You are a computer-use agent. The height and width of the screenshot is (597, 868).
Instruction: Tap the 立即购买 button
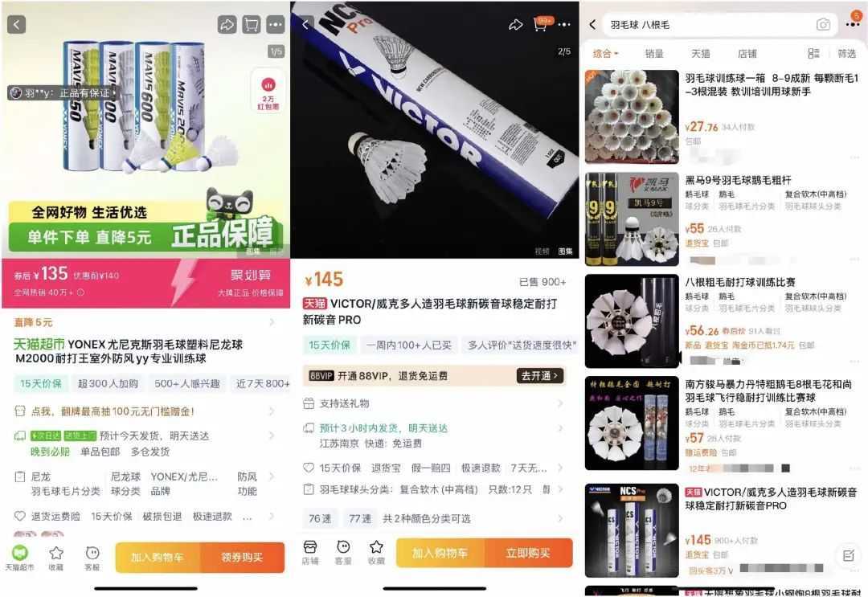(x=528, y=553)
